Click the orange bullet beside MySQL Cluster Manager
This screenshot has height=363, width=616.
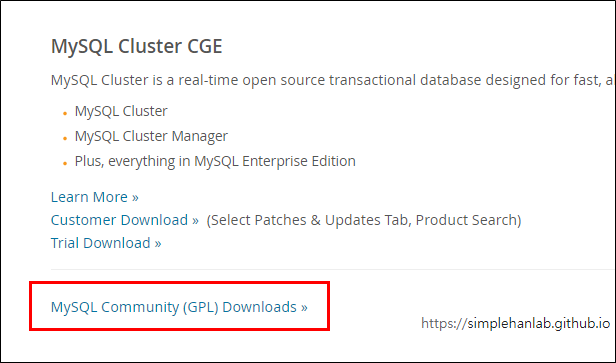pyautogui.click(x=65, y=138)
